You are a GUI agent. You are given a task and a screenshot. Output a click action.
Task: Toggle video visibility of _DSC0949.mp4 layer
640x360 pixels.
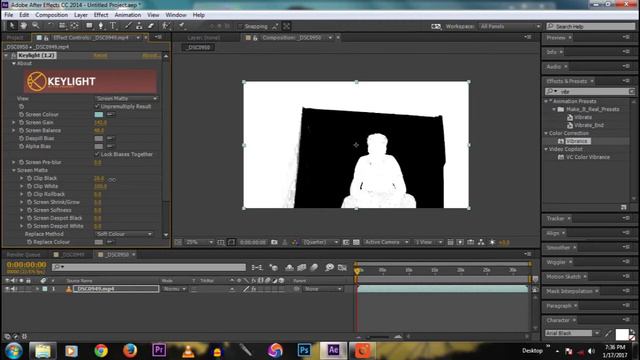coord(7,289)
